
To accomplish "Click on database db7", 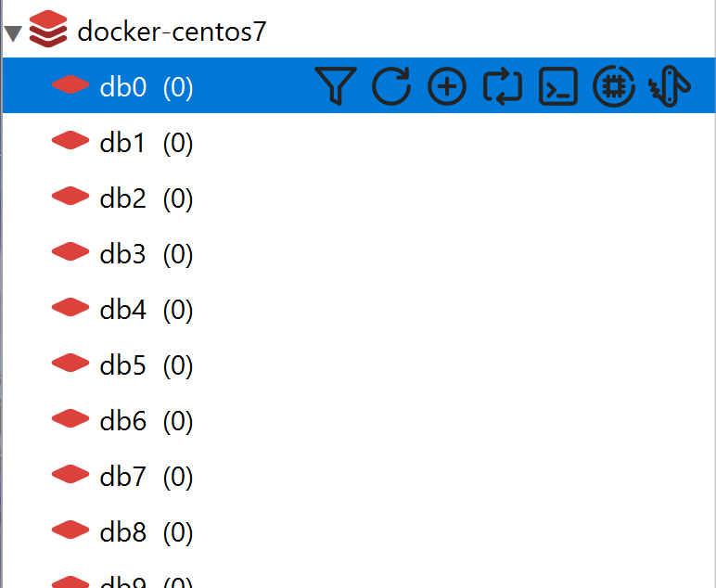I will pyautogui.click(x=122, y=477).
